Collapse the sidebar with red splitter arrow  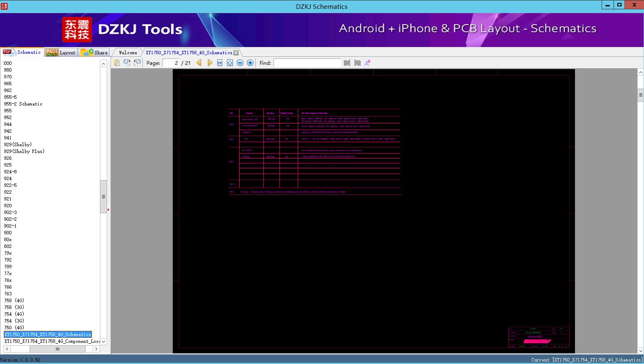pyautogui.click(x=108, y=209)
